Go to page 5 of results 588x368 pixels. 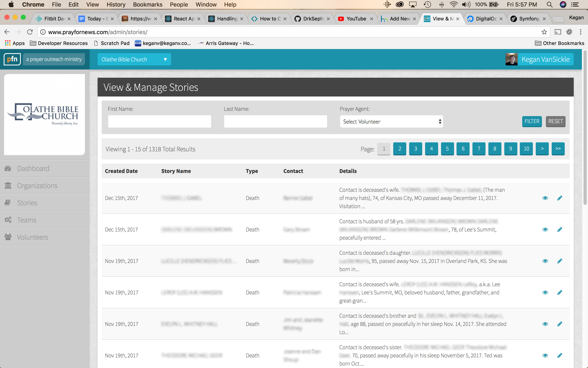coord(447,149)
